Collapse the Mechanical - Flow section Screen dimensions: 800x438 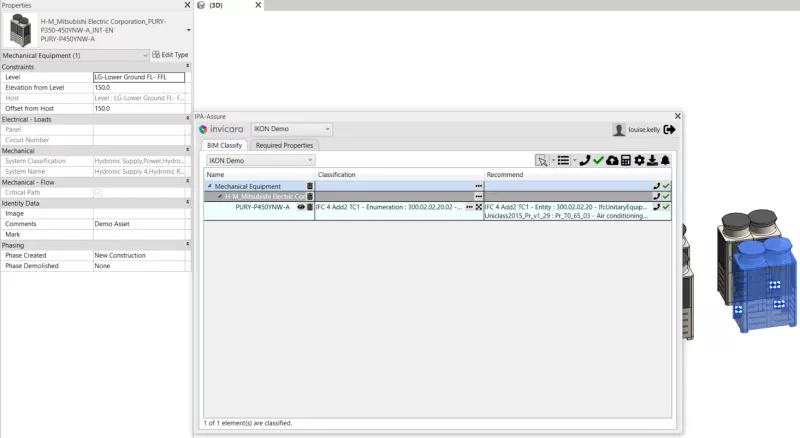coord(187,182)
